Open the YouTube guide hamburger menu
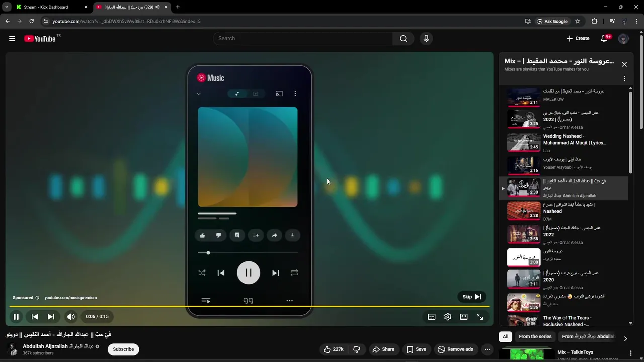The width and height of the screenshot is (644, 362). coord(12,39)
